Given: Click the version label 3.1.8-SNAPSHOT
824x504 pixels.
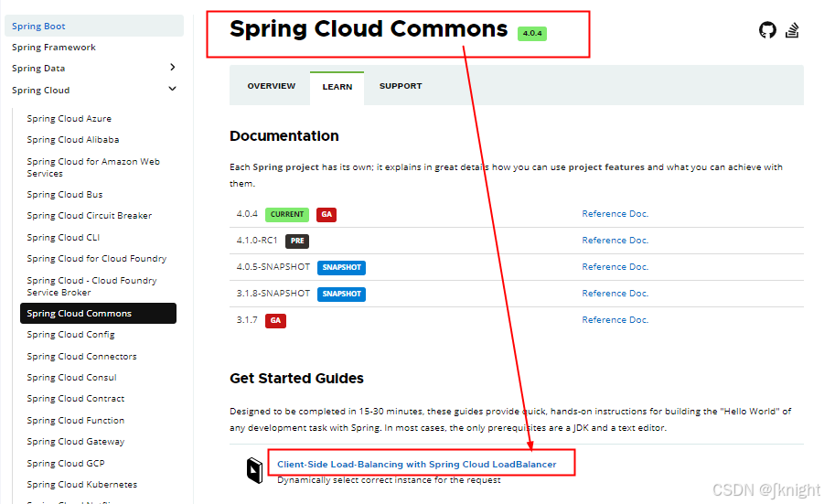Looking at the screenshot, I should tap(273, 294).
